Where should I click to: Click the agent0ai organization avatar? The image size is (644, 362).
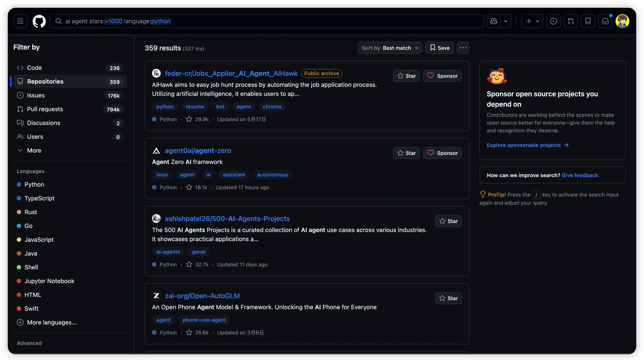tap(156, 150)
